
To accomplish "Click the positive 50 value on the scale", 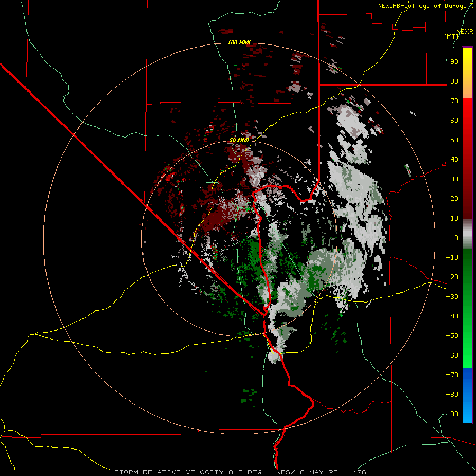I will [x=454, y=140].
